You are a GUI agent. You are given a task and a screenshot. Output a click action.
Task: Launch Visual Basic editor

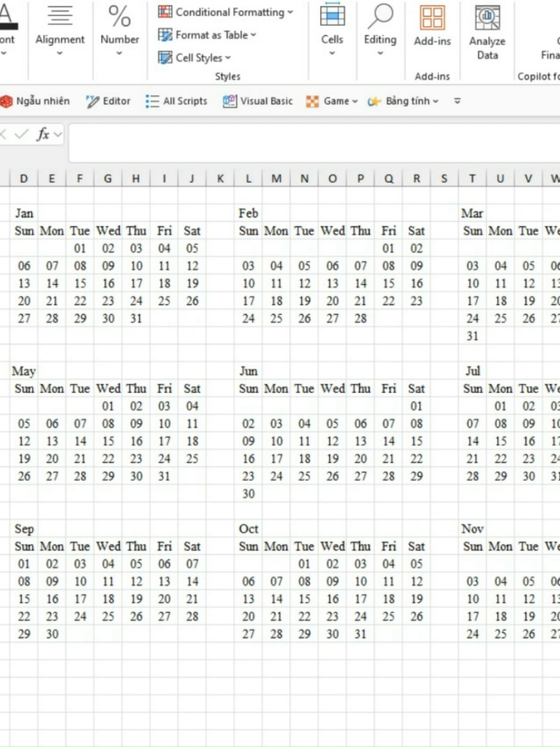coord(258,101)
